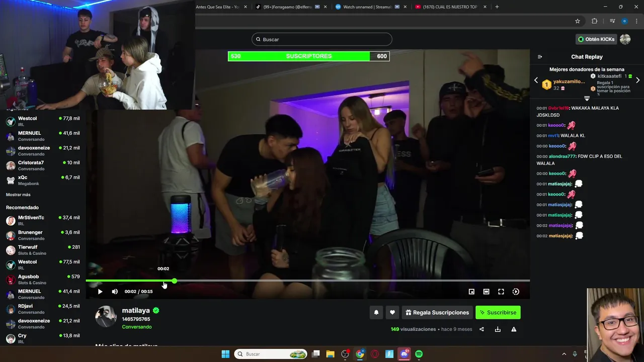644x362 pixels.
Task: Open Discord from the taskbar
Action: tap(404, 354)
